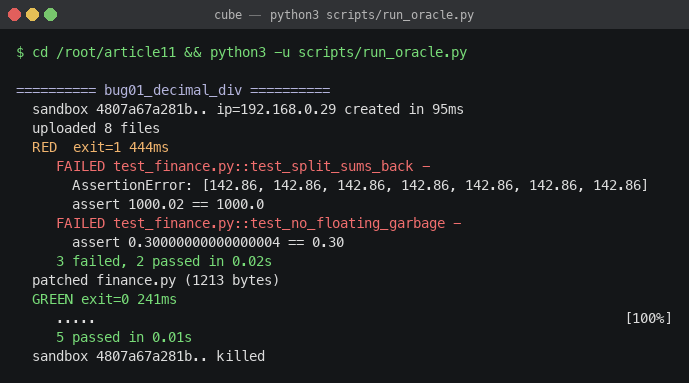Click the 'bug01_decimal_div' header line
Viewport: 689px width, 383px height.
point(173,90)
